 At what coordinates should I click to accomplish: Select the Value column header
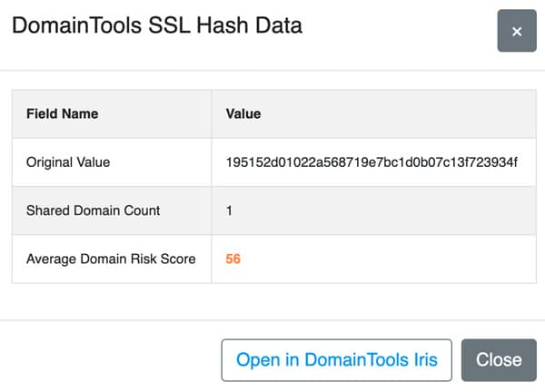[x=243, y=114]
